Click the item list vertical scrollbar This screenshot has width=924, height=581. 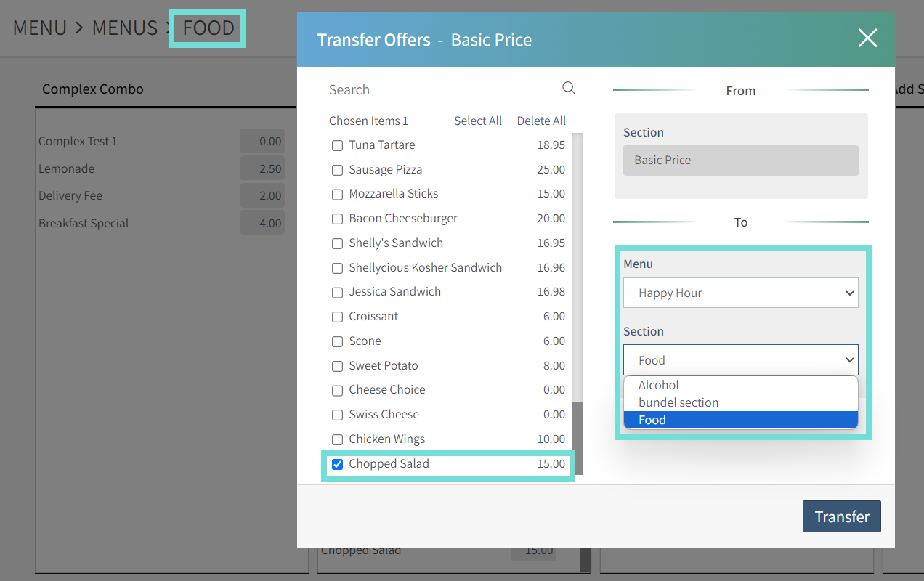(x=577, y=290)
